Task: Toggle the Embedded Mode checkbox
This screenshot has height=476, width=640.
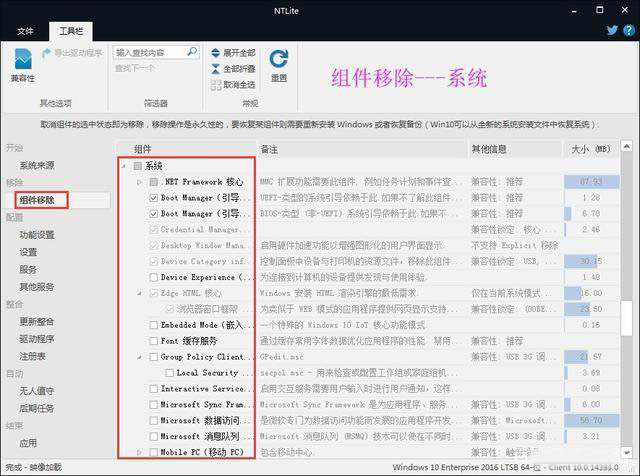Action: click(x=153, y=325)
